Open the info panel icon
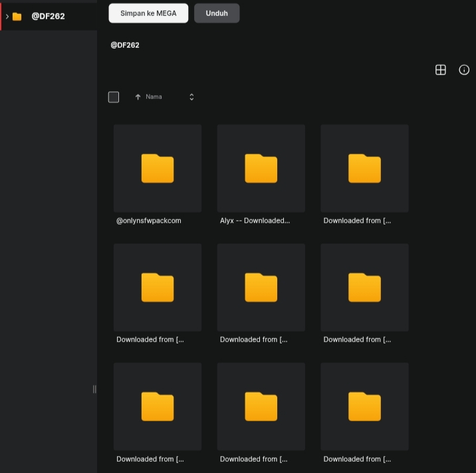Image resolution: width=476 pixels, height=473 pixels. 464,70
